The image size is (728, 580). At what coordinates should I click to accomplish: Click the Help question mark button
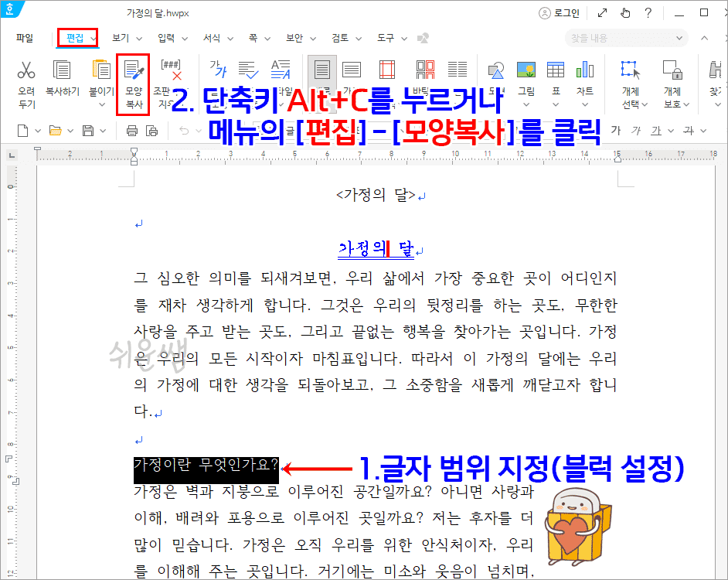[x=648, y=12]
